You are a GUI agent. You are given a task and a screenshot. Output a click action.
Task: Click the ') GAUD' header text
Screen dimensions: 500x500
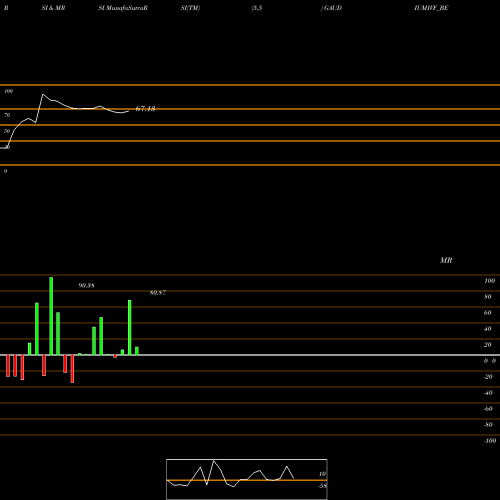(331, 8)
